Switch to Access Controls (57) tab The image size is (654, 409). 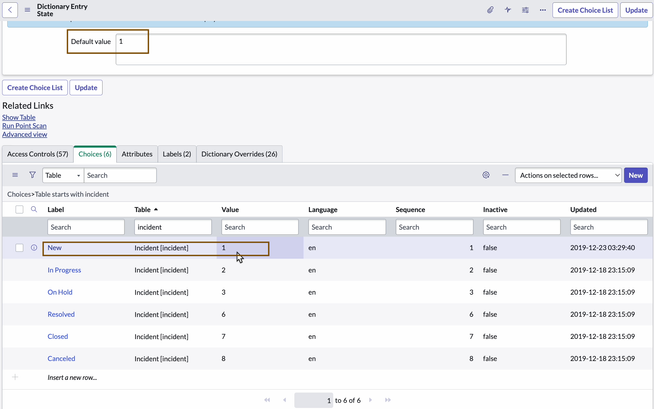point(38,154)
